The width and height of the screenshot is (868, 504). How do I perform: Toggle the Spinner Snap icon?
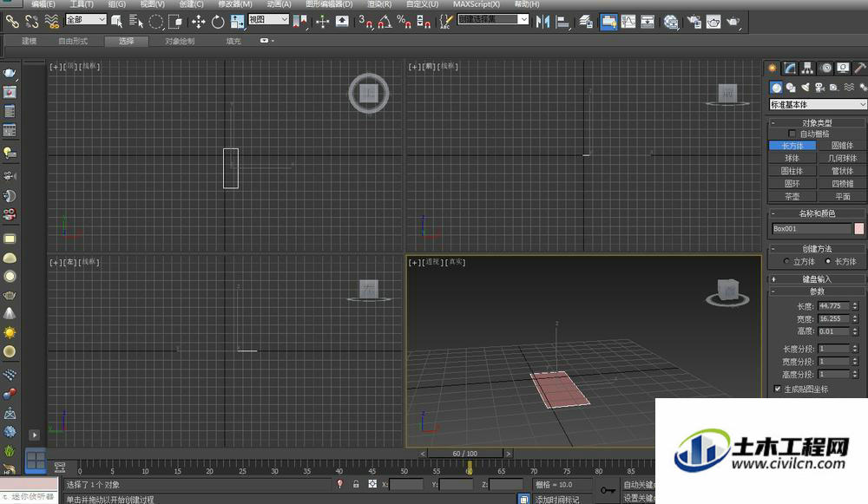pyautogui.click(x=424, y=22)
